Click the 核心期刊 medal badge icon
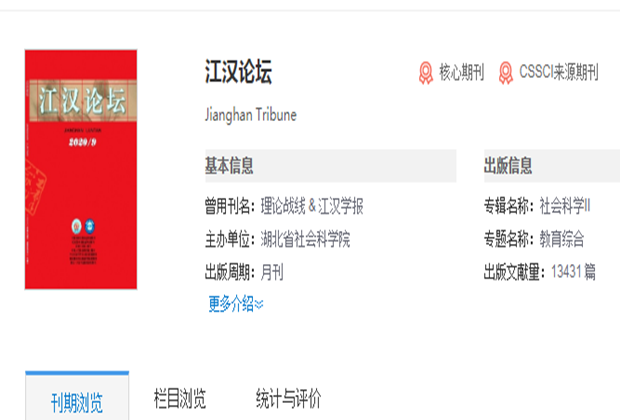 pos(426,73)
